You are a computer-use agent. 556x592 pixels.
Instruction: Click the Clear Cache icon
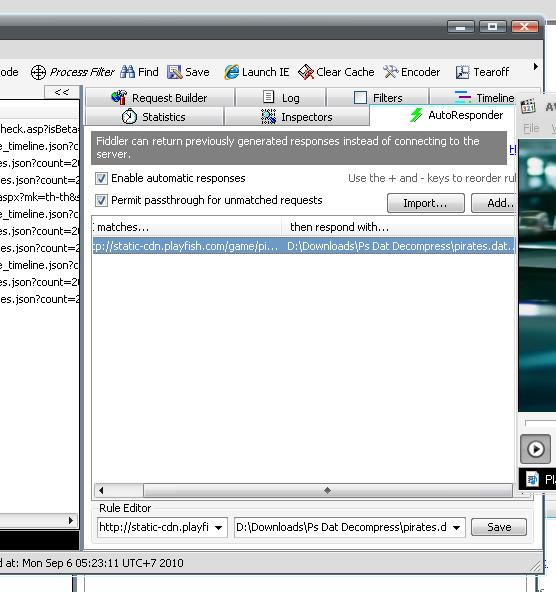[x=306, y=72]
